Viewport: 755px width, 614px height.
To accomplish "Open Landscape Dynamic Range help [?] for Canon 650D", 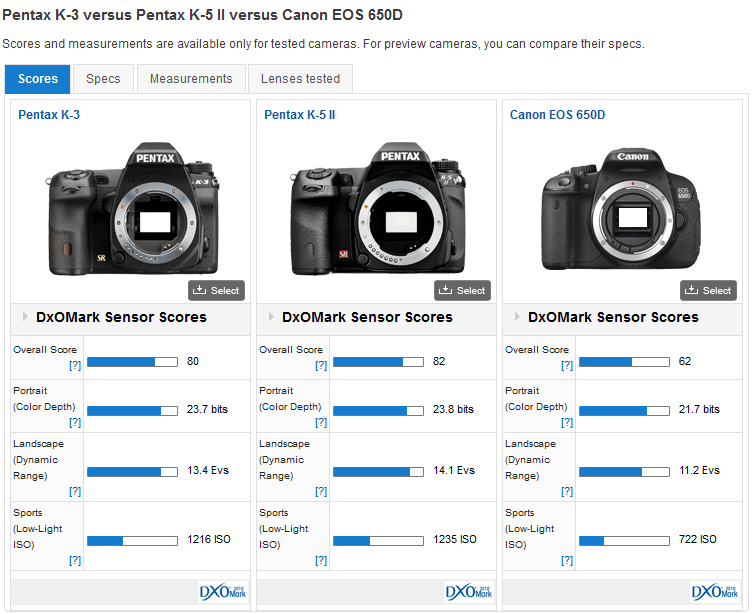I will (x=567, y=491).
